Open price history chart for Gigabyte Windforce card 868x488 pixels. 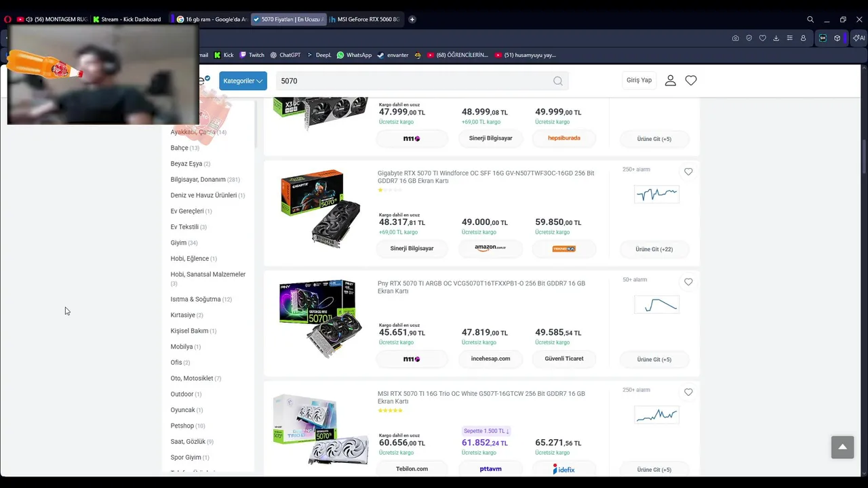coord(656,195)
